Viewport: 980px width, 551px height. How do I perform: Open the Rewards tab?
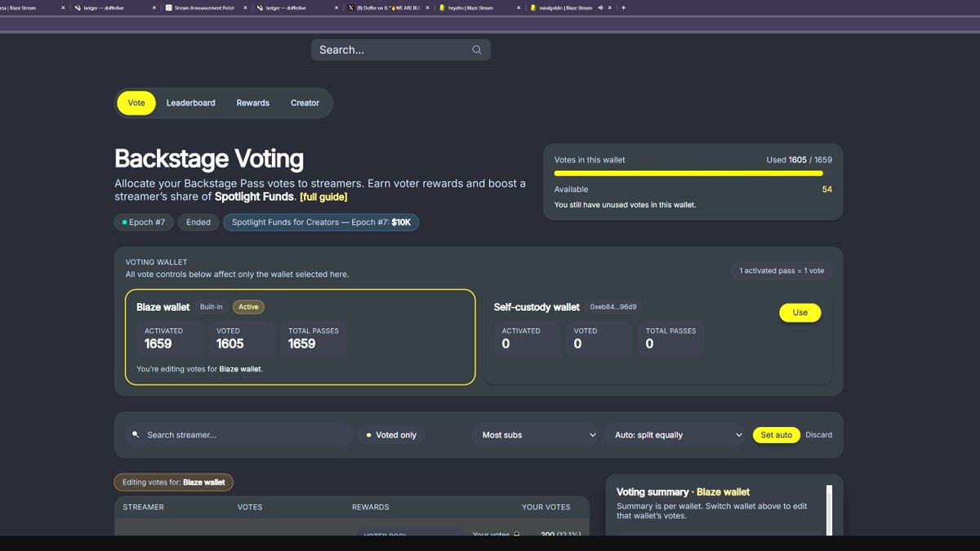(x=252, y=103)
